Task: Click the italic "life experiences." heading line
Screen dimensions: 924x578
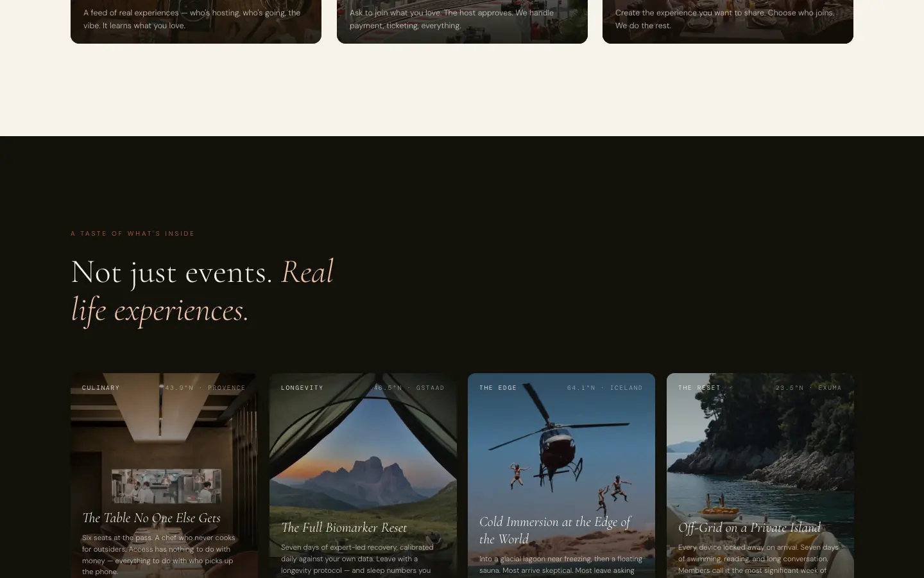Action: pos(160,310)
